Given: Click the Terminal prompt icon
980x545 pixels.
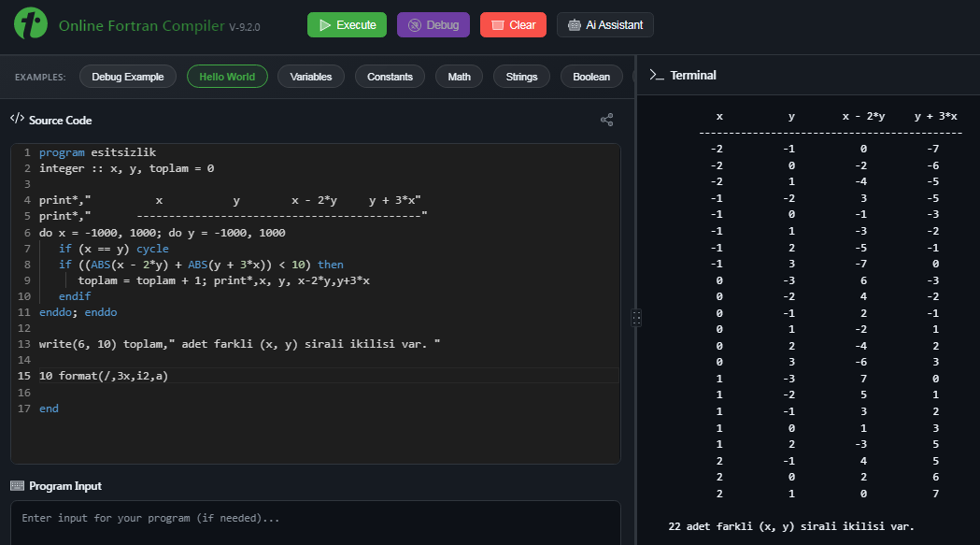Looking at the screenshot, I should pyautogui.click(x=656, y=75).
